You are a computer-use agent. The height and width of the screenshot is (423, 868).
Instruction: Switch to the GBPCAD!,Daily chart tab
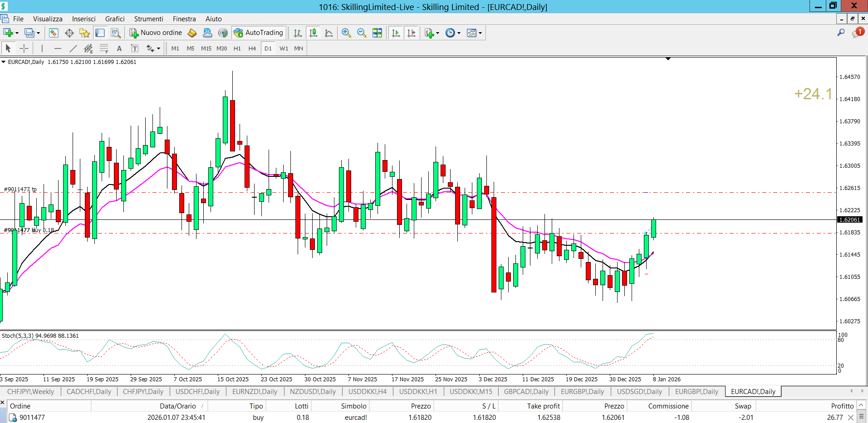pos(526,391)
